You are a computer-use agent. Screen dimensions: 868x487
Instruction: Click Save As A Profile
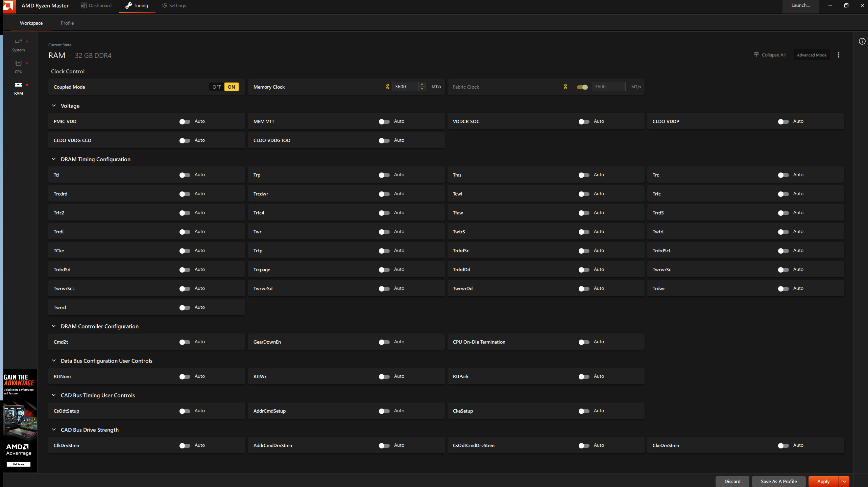coord(779,481)
